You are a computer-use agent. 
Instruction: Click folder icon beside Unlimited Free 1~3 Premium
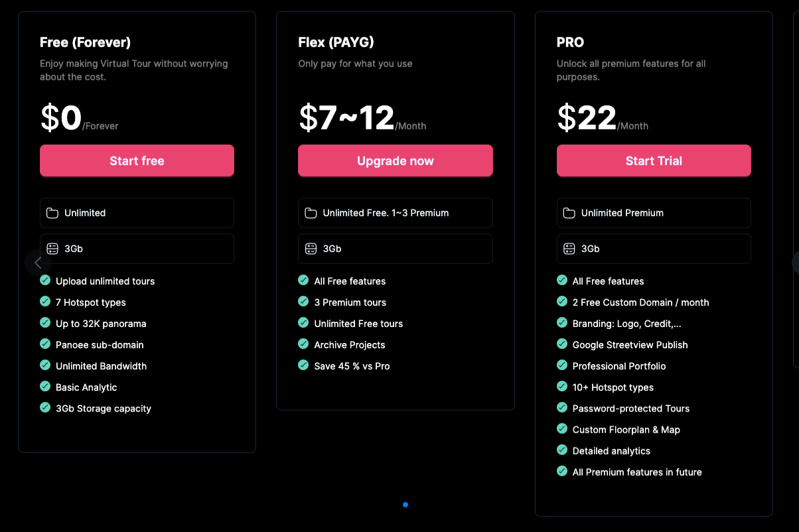click(311, 213)
